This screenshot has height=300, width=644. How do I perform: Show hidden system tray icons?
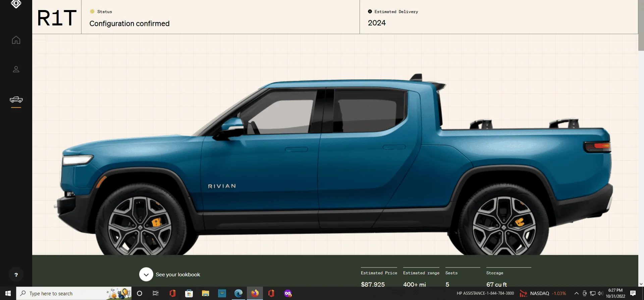(577, 293)
